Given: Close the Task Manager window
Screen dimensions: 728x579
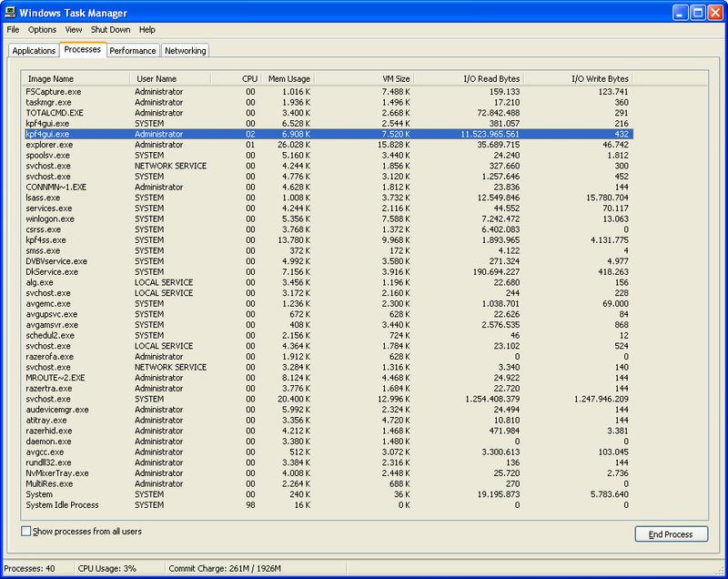Looking at the screenshot, I should (x=715, y=13).
